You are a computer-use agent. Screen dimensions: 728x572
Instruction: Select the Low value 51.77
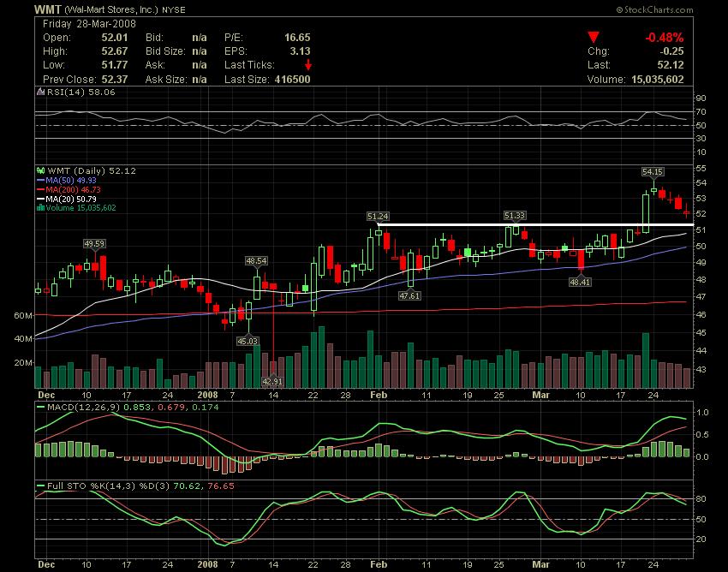click(115, 65)
